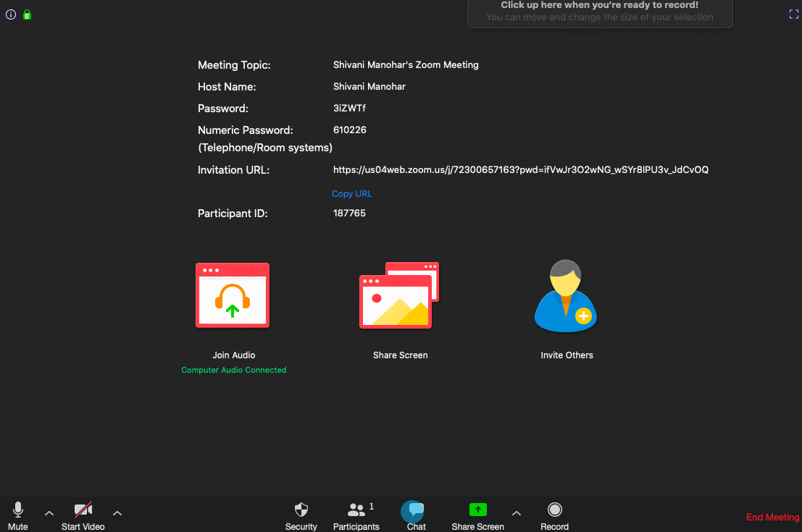
Task: Open the meeting information icon
Action: (x=11, y=14)
